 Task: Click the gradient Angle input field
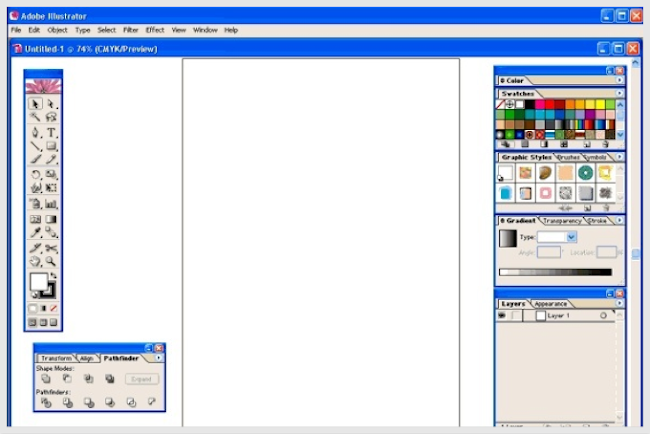tap(548, 252)
